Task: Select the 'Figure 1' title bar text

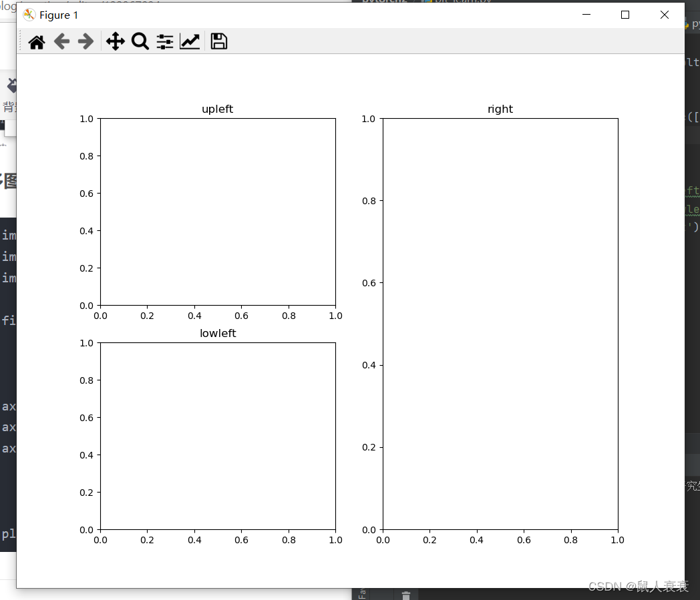Action: point(59,14)
